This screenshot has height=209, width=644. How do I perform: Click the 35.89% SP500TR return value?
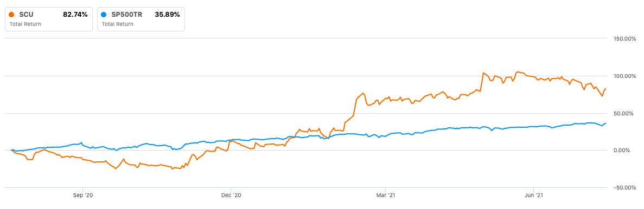point(167,15)
